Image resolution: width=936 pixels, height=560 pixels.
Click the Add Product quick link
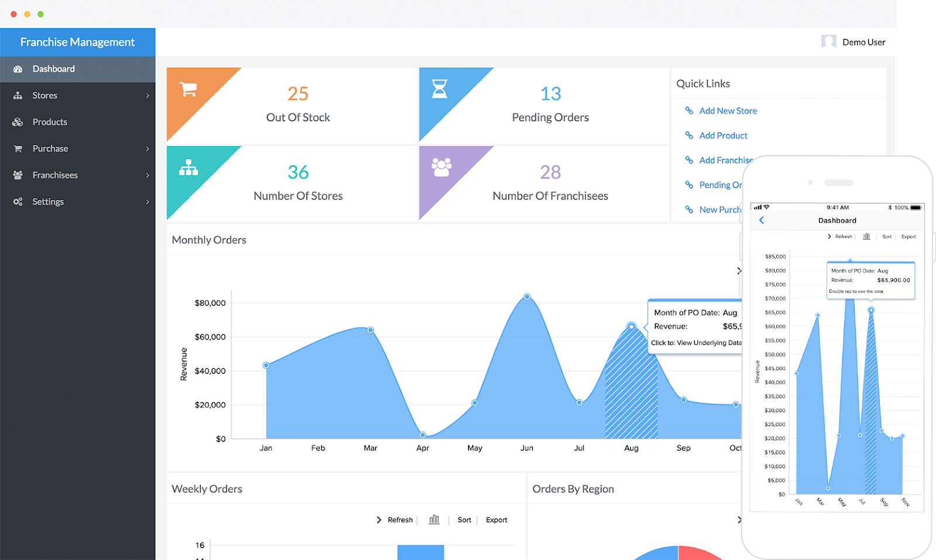pyautogui.click(x=723, y=135)
